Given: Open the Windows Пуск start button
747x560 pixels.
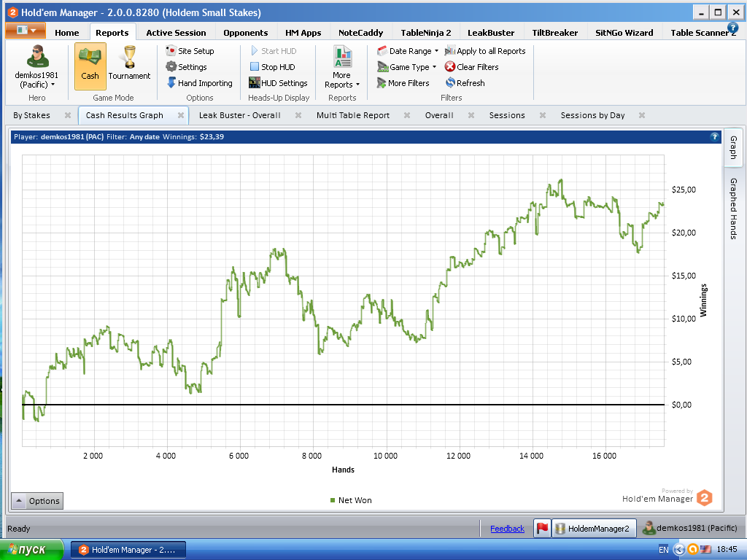Looking at the screenshot, I should (31, 550).
